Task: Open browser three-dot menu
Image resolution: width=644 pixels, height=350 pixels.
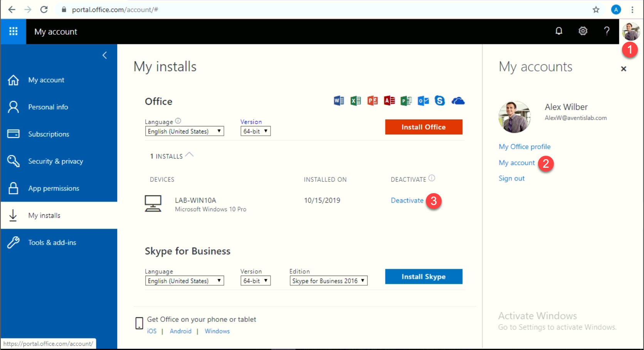Action: pos(632,10)
